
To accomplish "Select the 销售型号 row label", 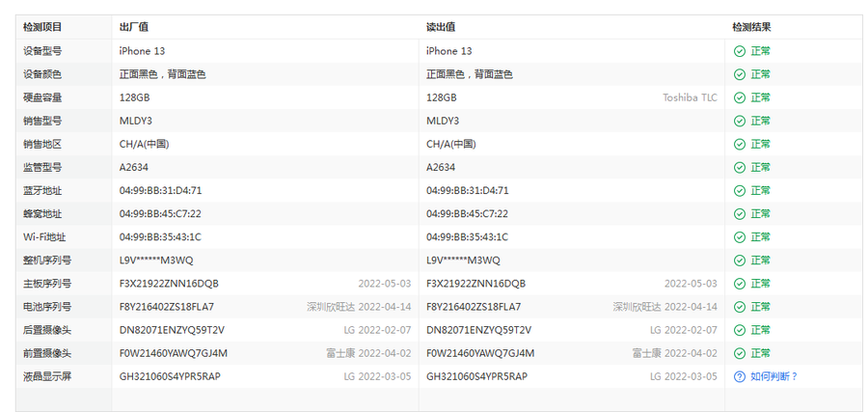I will 42,121.
